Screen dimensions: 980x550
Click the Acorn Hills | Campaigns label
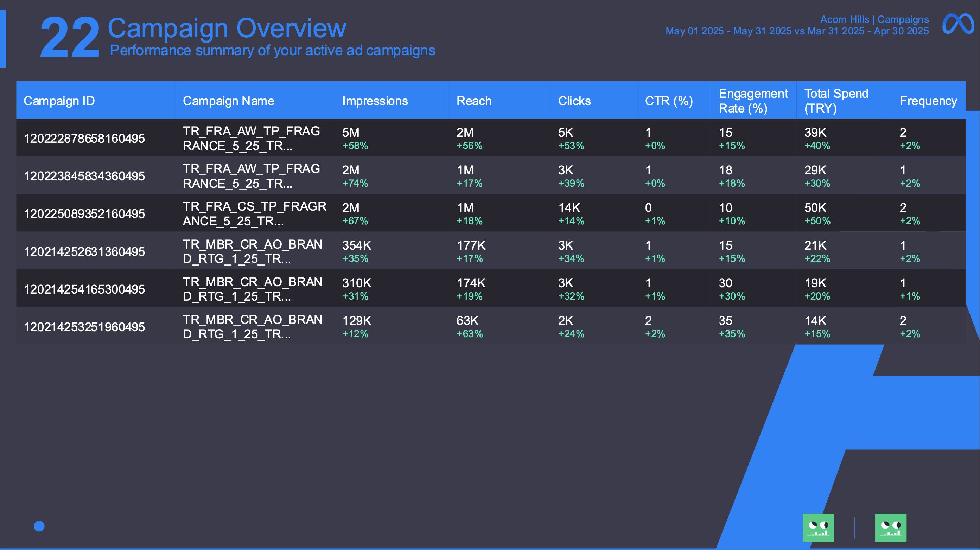874,19
